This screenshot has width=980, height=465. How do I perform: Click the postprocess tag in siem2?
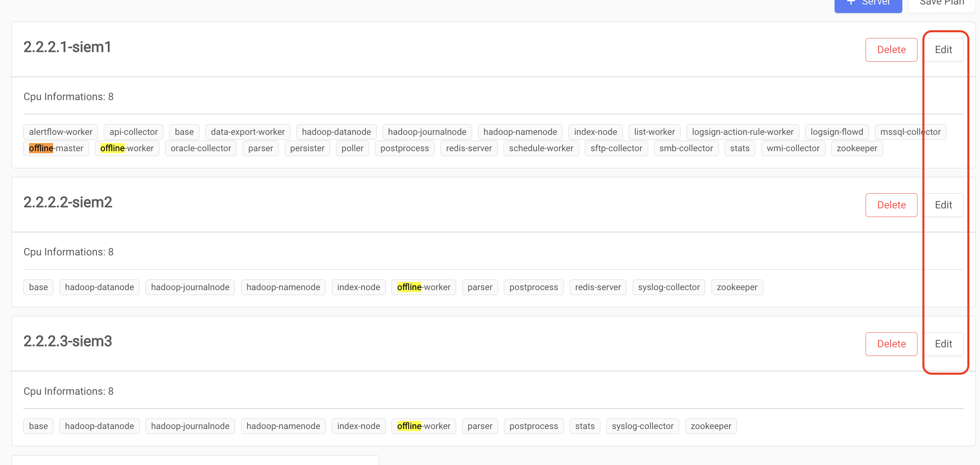[x=534, y=287]
